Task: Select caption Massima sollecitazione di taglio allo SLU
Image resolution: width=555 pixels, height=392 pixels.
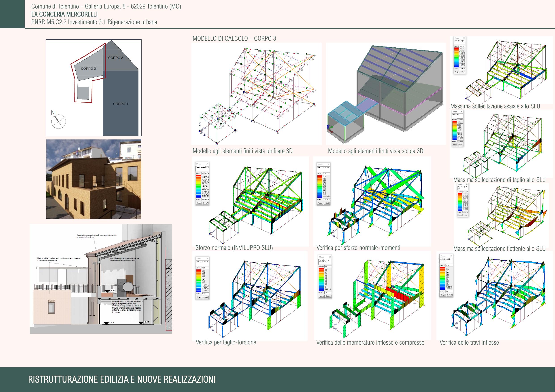Action: 499,180
